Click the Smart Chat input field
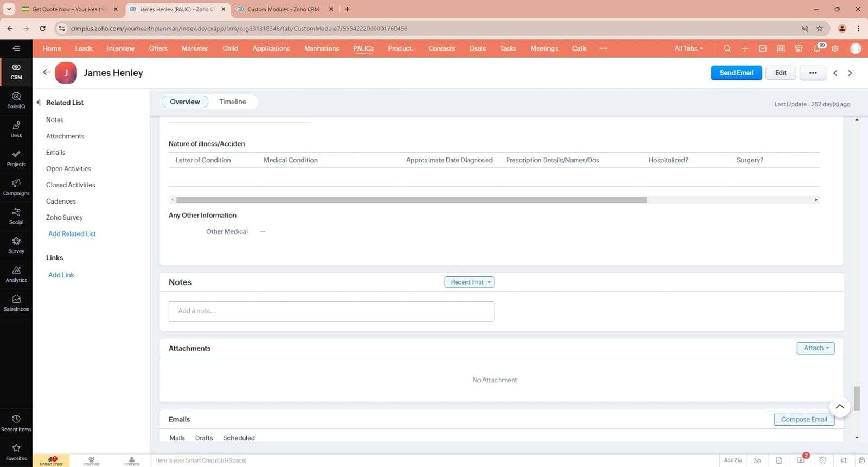 coord(434,460)
